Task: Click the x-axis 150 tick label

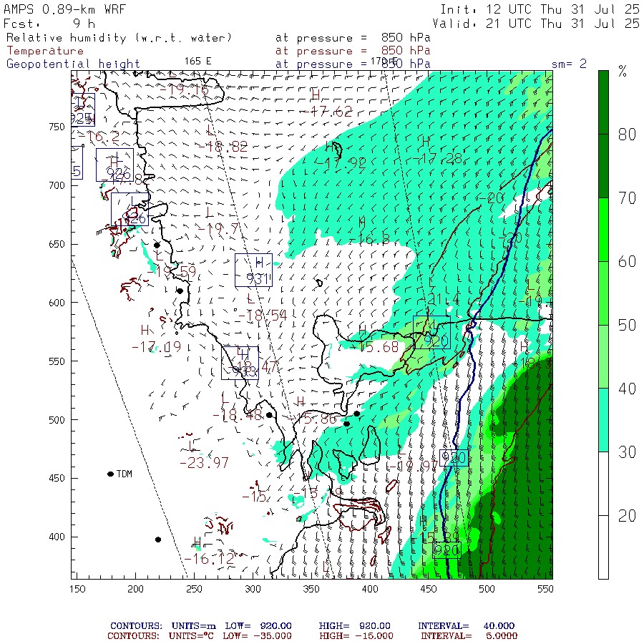Action: 77,589
